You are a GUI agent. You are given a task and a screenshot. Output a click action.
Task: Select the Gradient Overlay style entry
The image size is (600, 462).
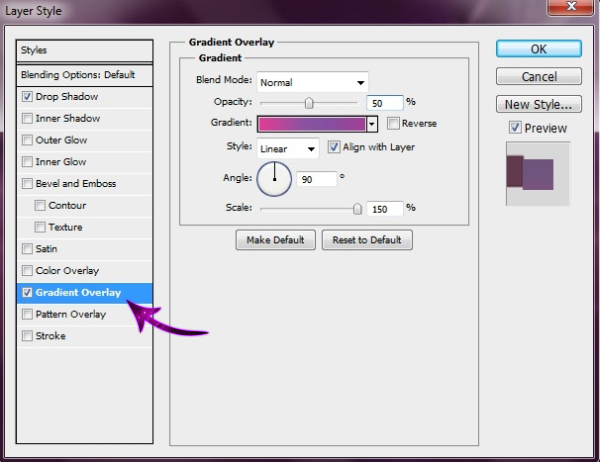[78, 293]
